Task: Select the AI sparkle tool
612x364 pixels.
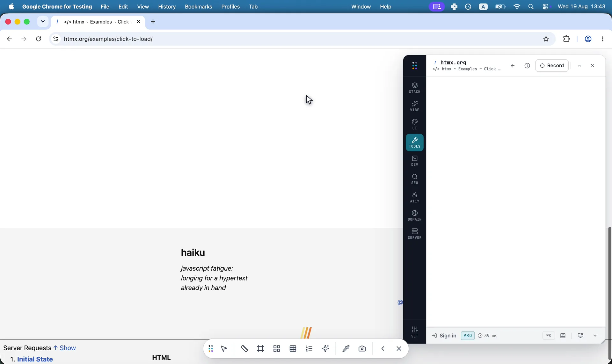Action: pyautogui.click(x=325, y=348)
